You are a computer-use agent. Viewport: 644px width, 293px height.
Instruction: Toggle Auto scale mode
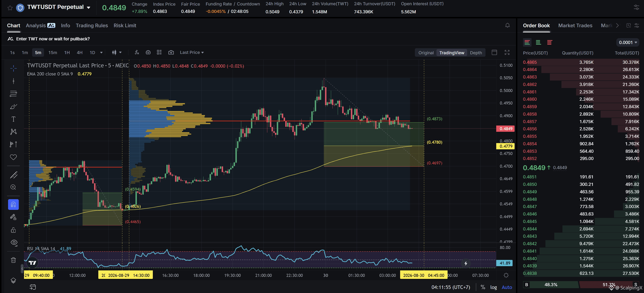pyautogui.click(x=507, y=287)
